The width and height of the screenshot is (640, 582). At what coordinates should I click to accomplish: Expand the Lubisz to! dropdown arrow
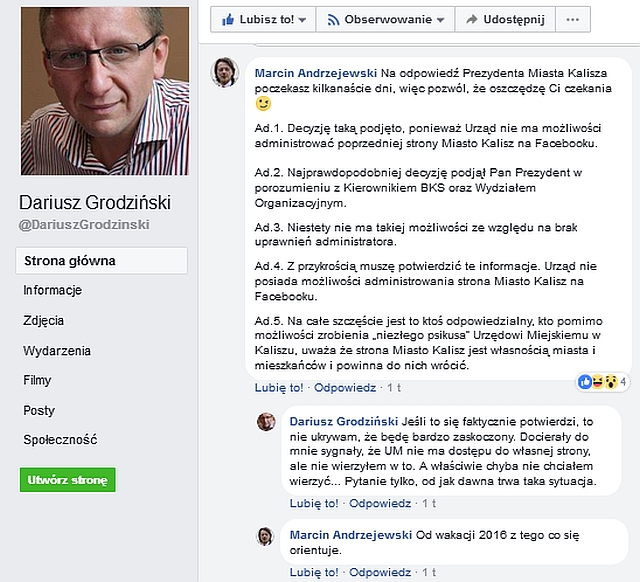(x=302, y=20)
